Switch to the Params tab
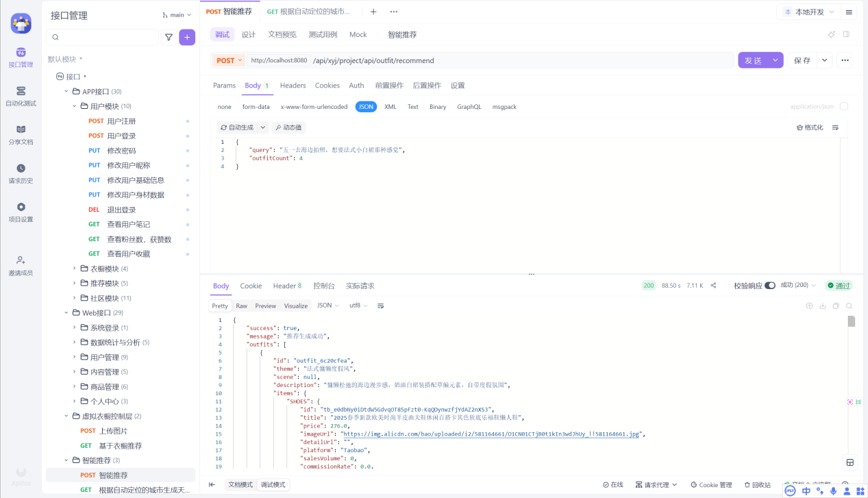The image size is (868, 498). tap(224, 86)
